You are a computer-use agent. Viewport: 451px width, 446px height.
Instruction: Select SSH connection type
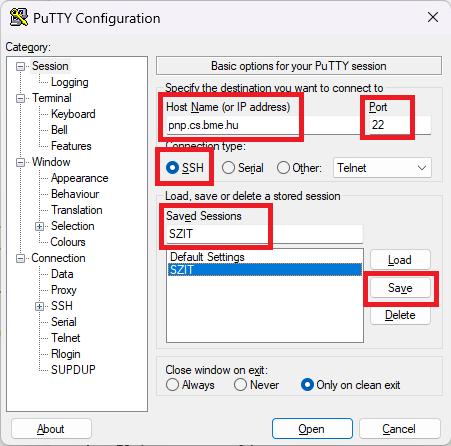pyautogui.click(x=185, y=168)
